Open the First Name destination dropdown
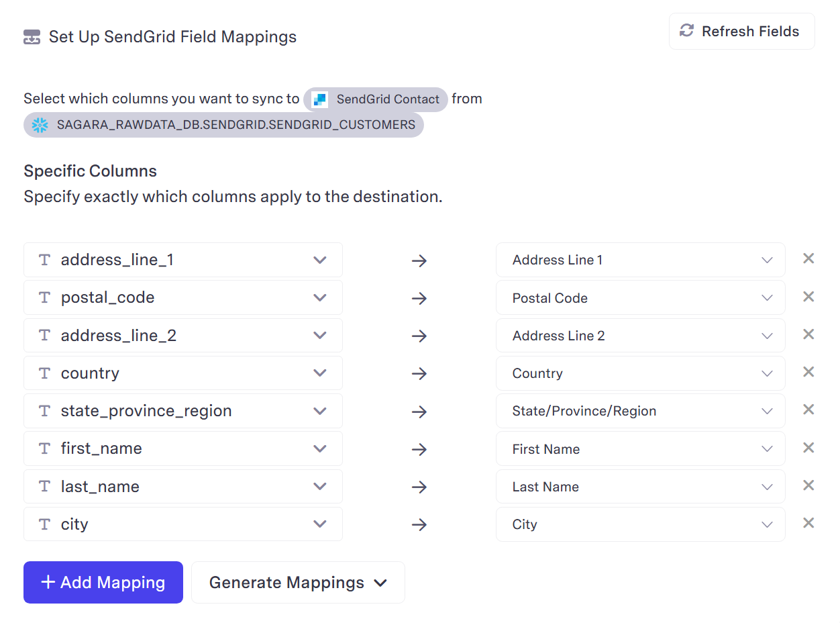Viewport: 840px width, 623px height. (641, 448)
